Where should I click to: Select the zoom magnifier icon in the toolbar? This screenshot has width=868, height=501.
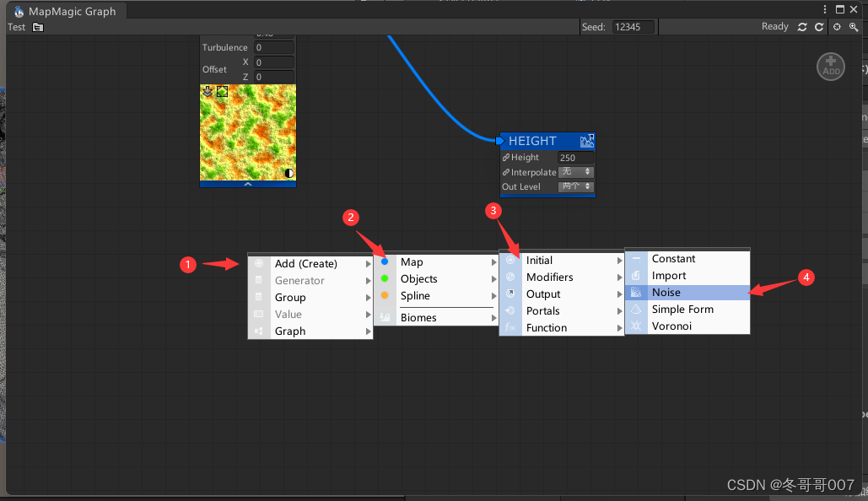[x=854, y=27]
